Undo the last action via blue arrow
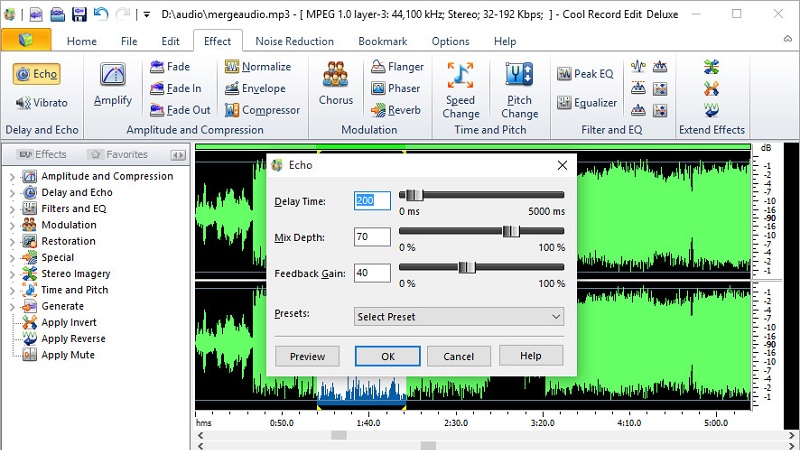 point(101,14)
